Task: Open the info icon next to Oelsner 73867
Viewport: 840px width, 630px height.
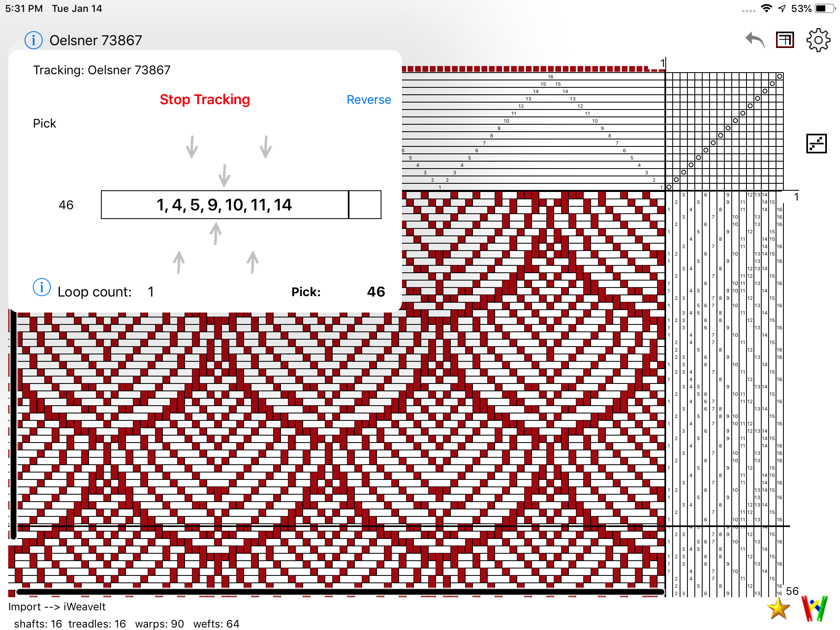Action: (x=34, y=40)
